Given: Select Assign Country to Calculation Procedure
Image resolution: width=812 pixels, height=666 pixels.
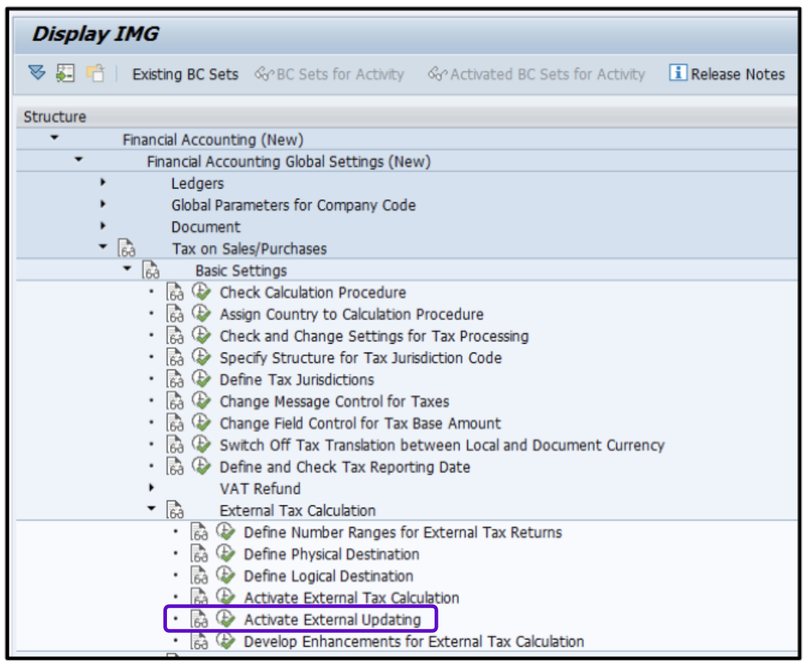Looking at the screenshot, I should coord(352,314).
